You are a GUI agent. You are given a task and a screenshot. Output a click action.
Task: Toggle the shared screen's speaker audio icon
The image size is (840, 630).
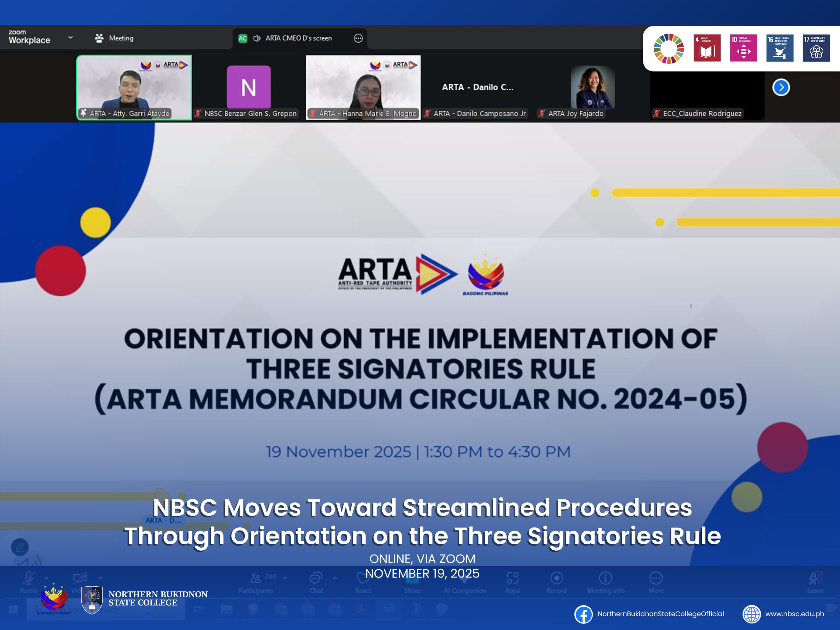coord(257,38)
